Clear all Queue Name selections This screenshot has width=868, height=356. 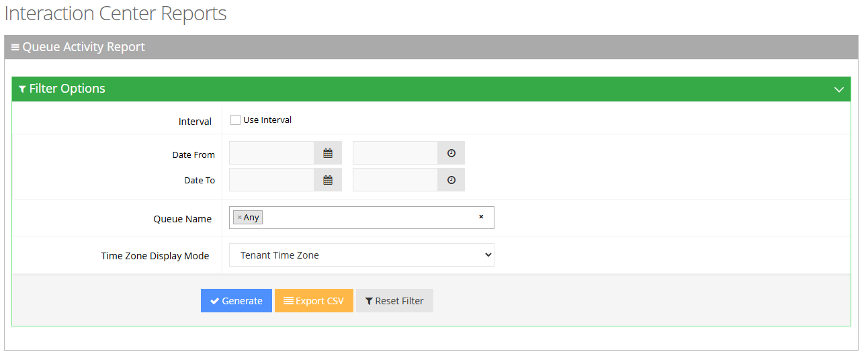(x=481, y=217)
